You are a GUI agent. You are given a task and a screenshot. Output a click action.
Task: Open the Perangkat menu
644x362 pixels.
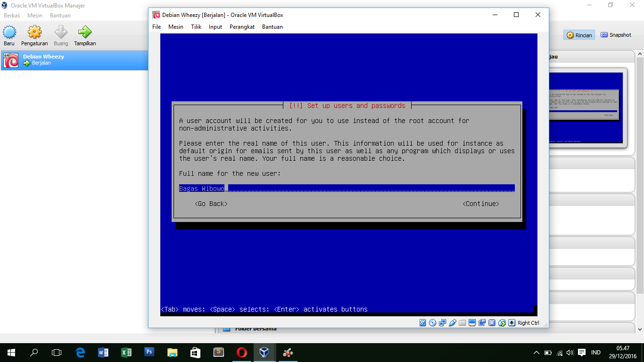242,27
